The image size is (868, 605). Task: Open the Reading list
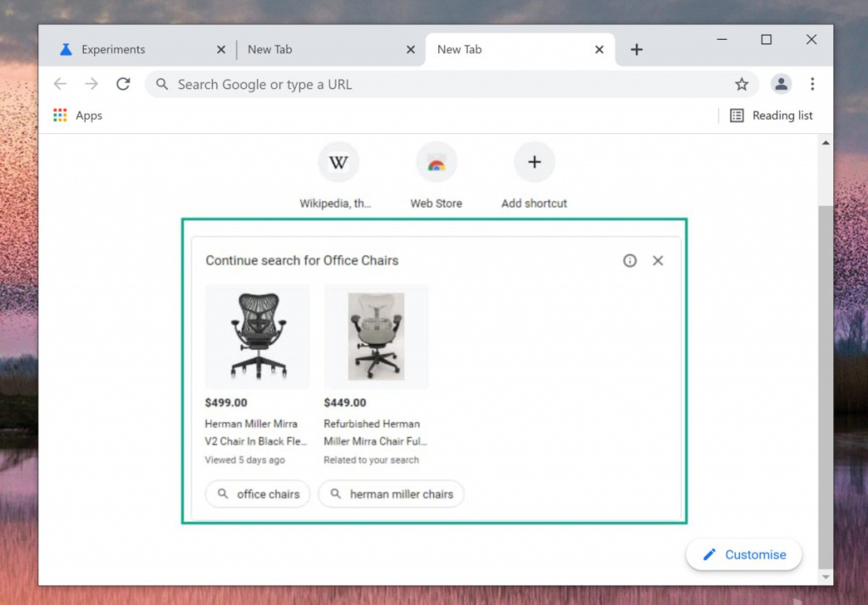pos(771,115)
